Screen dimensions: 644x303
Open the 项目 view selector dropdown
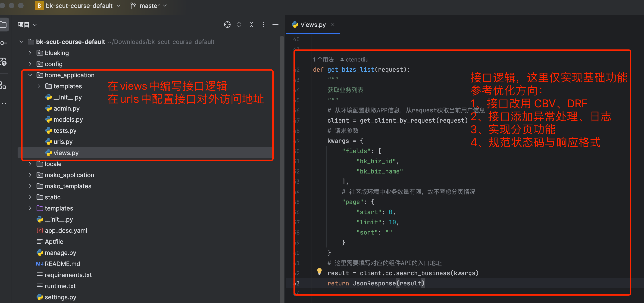pyautogui.click(x=27, y=25)
